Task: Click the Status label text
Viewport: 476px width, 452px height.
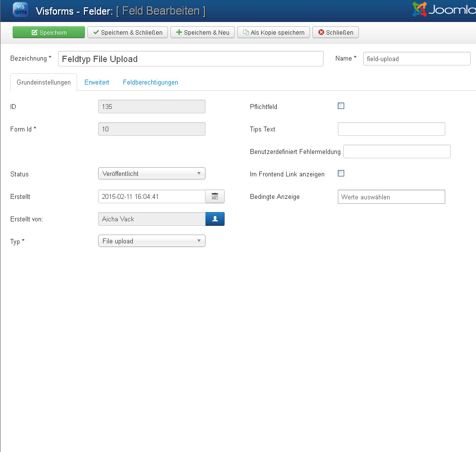Action: tap(20, 174)
